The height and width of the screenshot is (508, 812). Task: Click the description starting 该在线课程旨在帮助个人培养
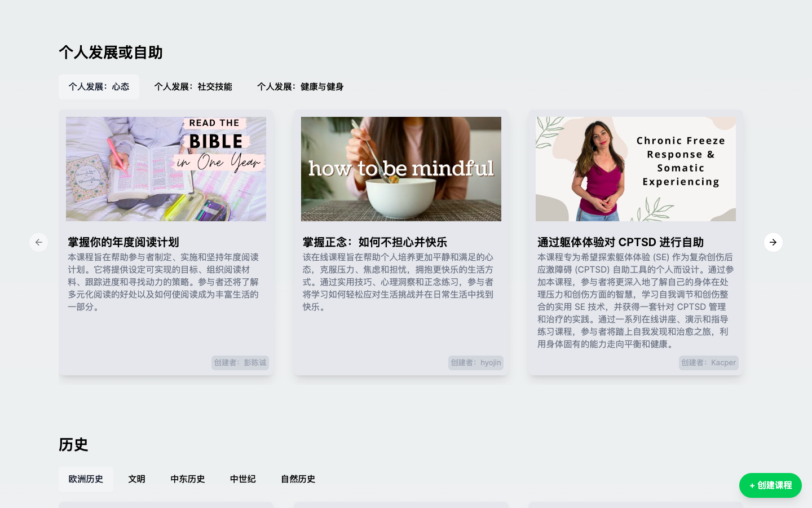click(399, 282)
